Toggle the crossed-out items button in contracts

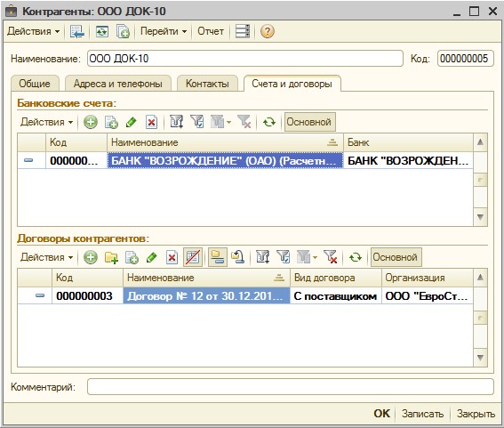[193, 257]
